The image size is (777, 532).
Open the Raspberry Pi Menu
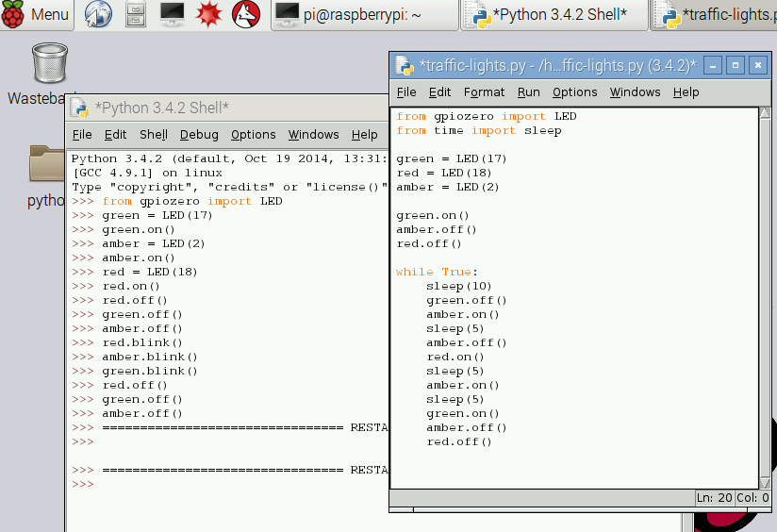(x=38, y=14)
